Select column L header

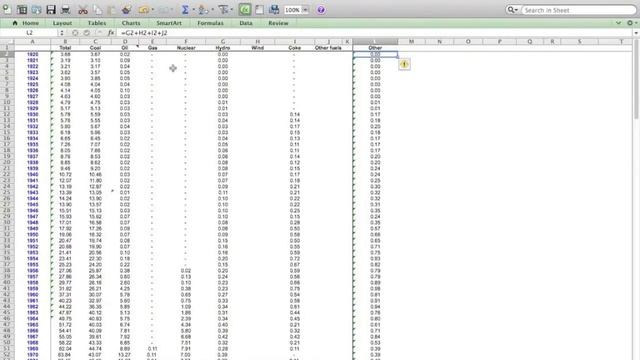[375, 41]
